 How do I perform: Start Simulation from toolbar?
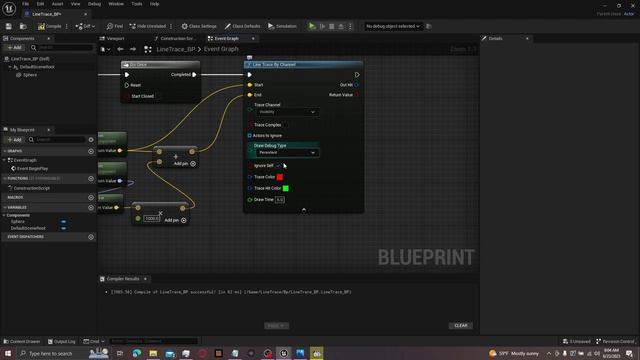[282, 26]
